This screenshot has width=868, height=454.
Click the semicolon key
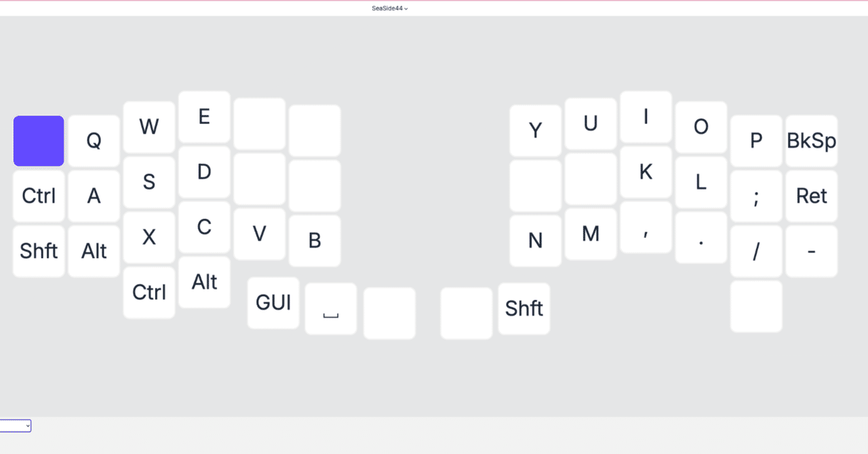point(756,197)
